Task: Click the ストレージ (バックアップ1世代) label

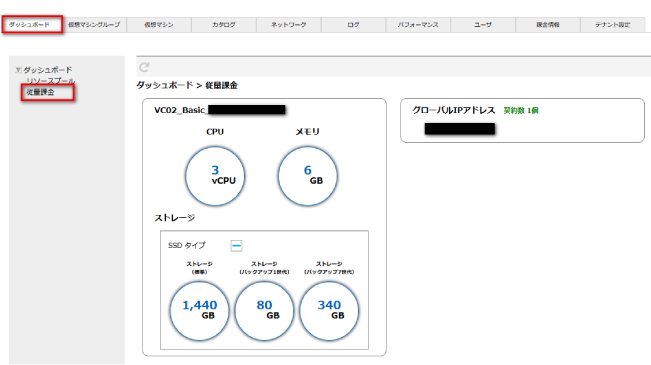Action: (x=264, y=268)
